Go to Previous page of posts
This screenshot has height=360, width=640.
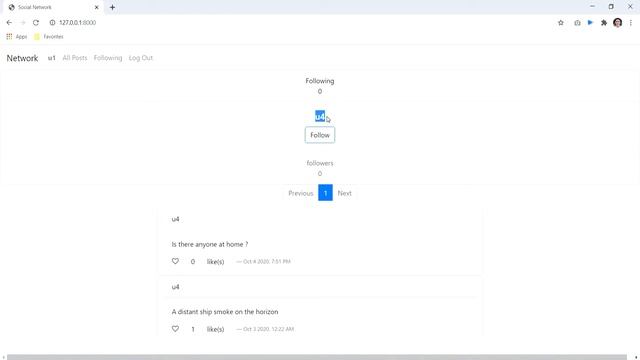tap(301, 193)
